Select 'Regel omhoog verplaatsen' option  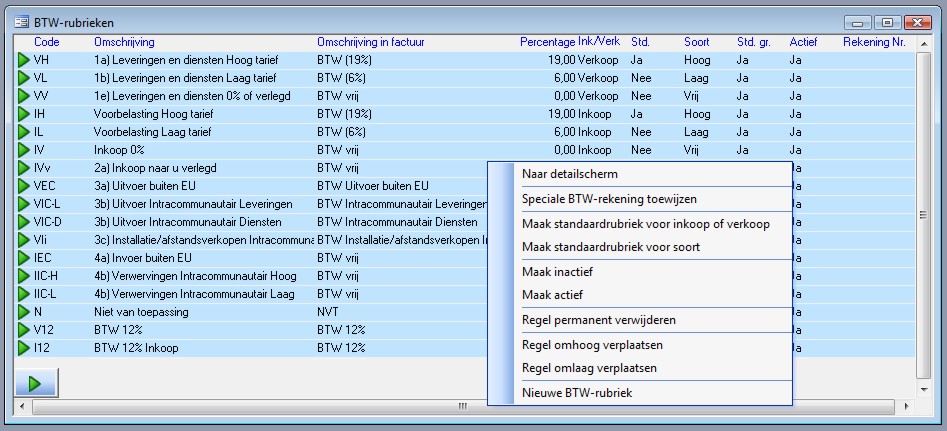[592, 345]
